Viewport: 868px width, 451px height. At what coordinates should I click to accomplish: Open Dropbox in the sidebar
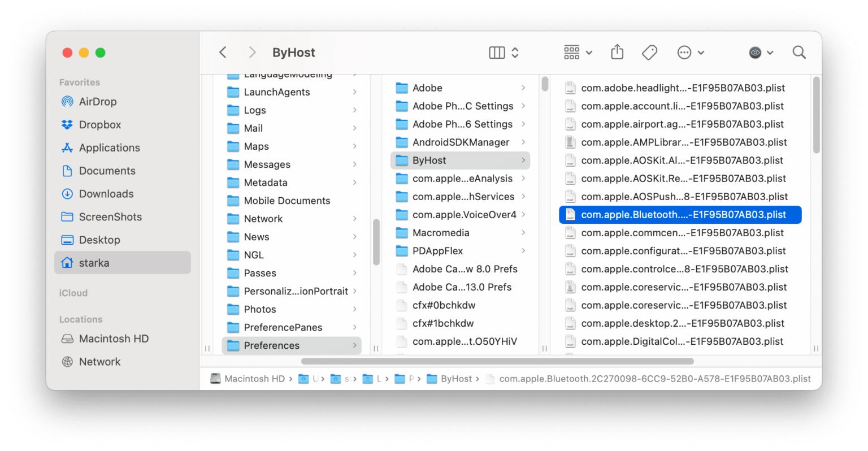(123, 125)
